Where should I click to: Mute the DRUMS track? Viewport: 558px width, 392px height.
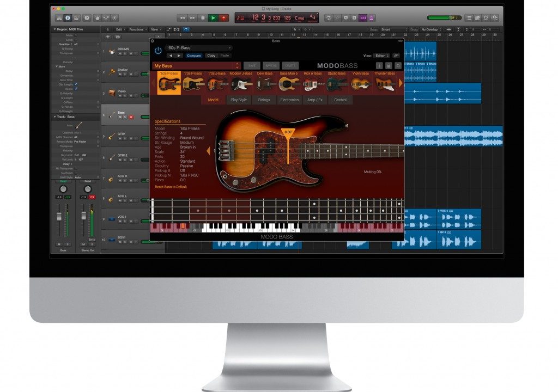[x=120, y=53]
